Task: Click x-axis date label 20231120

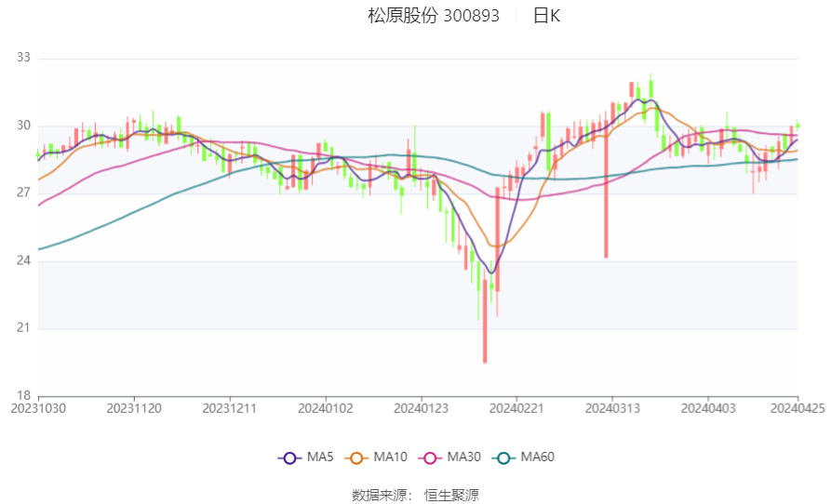Action: (x=134, y=409)
